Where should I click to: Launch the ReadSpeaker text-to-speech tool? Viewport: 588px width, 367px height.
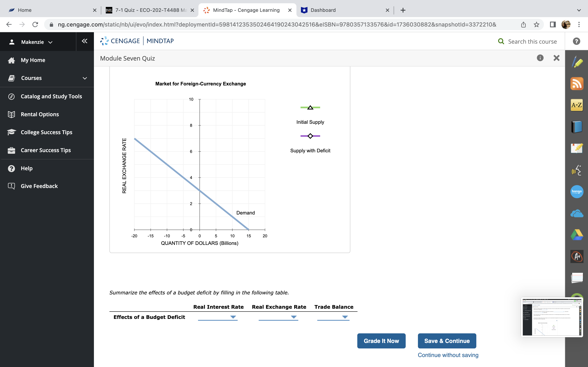577,170
